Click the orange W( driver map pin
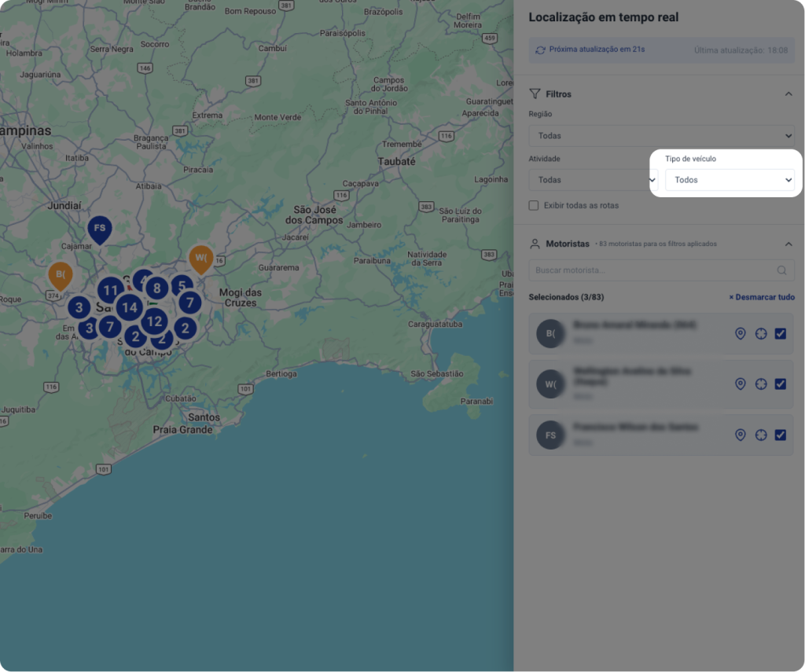Viewport: 805px width, 672px height. [x=201, y=259]
